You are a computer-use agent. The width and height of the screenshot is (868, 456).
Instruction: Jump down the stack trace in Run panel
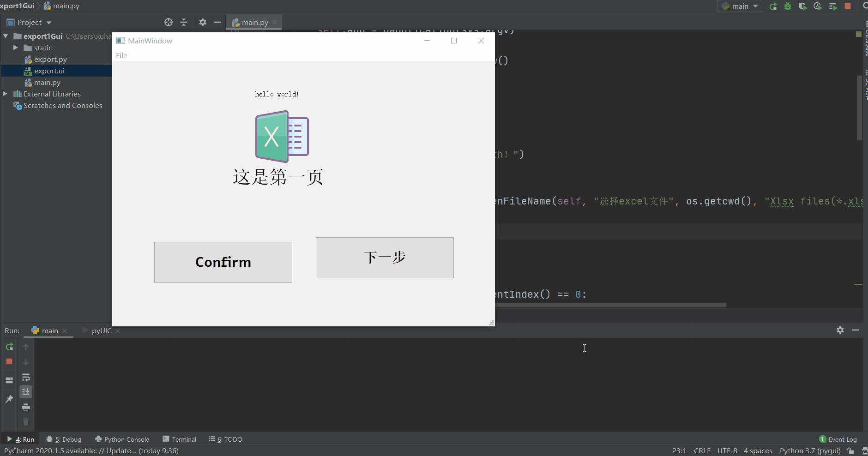tap(26, 361)
